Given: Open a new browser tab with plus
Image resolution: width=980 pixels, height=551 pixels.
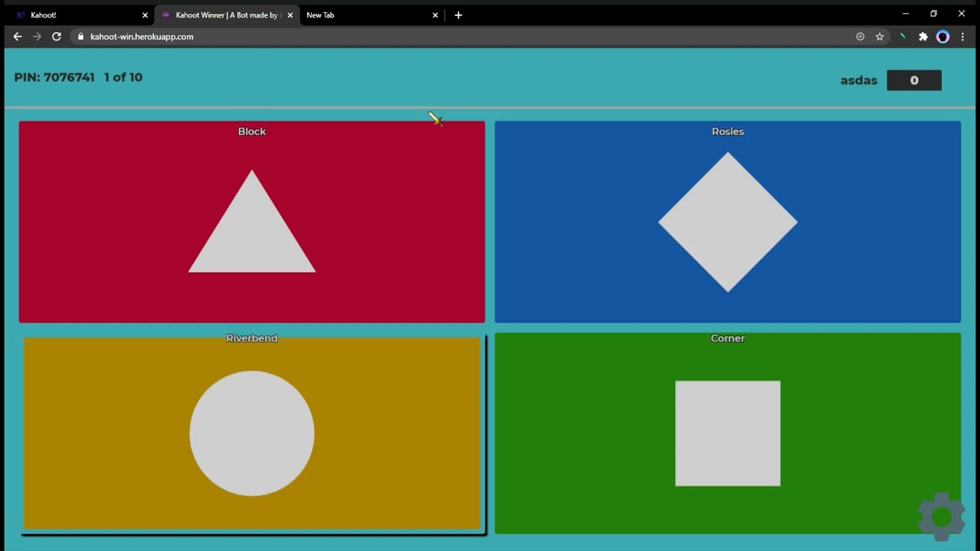Looking at the screenshot, I should pos(458,15).
